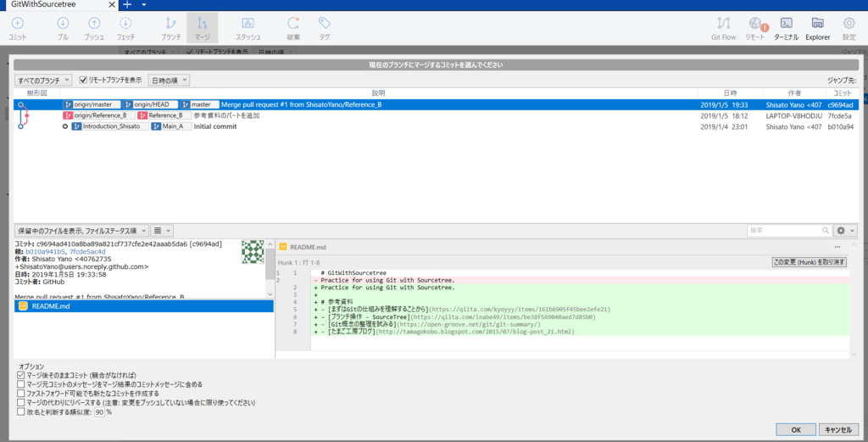The image size is (868, 442).
Task: Open Git Flow from the toolbar
Action: [x=724, y=28]
